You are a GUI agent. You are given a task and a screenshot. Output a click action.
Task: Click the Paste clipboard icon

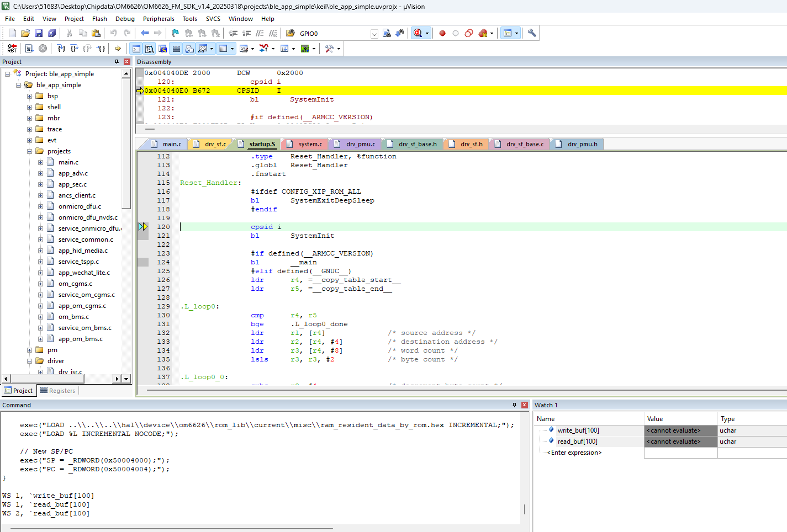[x=96, y=33]
